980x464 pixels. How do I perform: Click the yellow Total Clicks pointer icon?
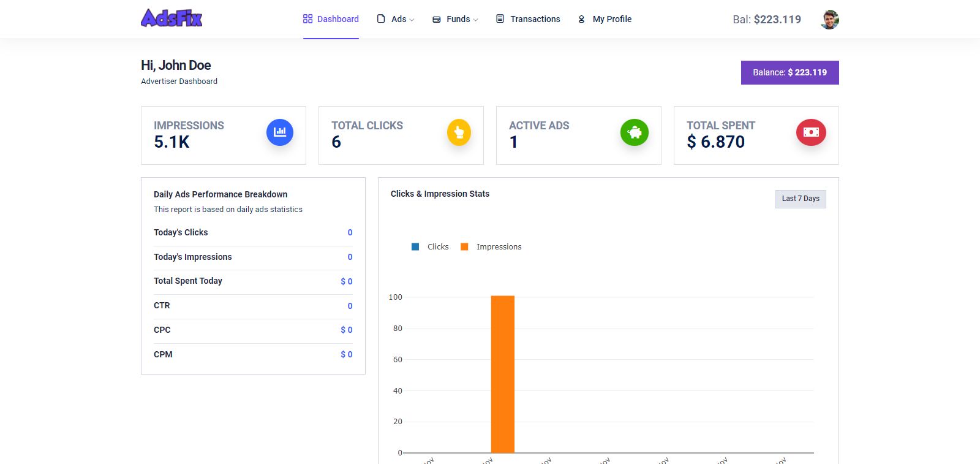459,132
